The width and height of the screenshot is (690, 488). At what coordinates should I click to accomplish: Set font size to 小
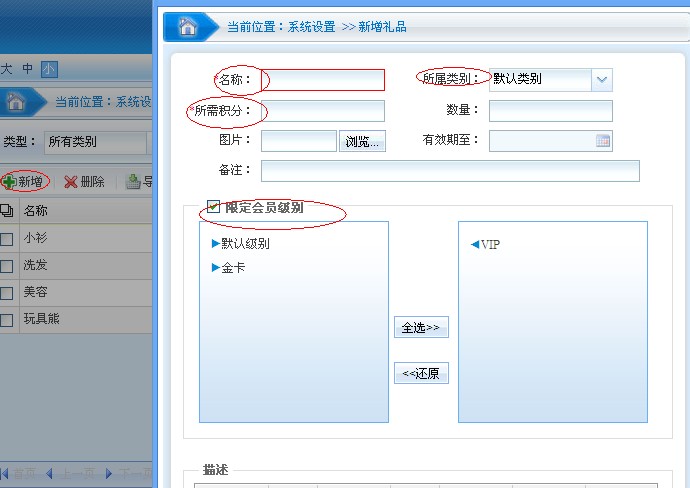click(x=49, y=69)
